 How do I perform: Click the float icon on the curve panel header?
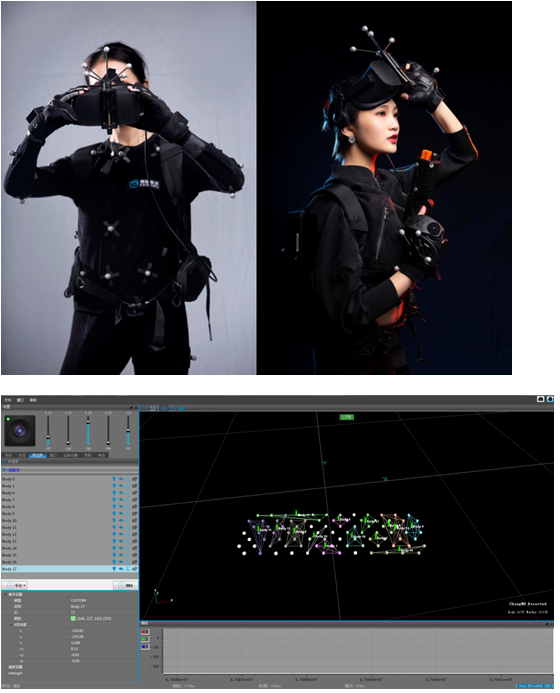[547, 624]
